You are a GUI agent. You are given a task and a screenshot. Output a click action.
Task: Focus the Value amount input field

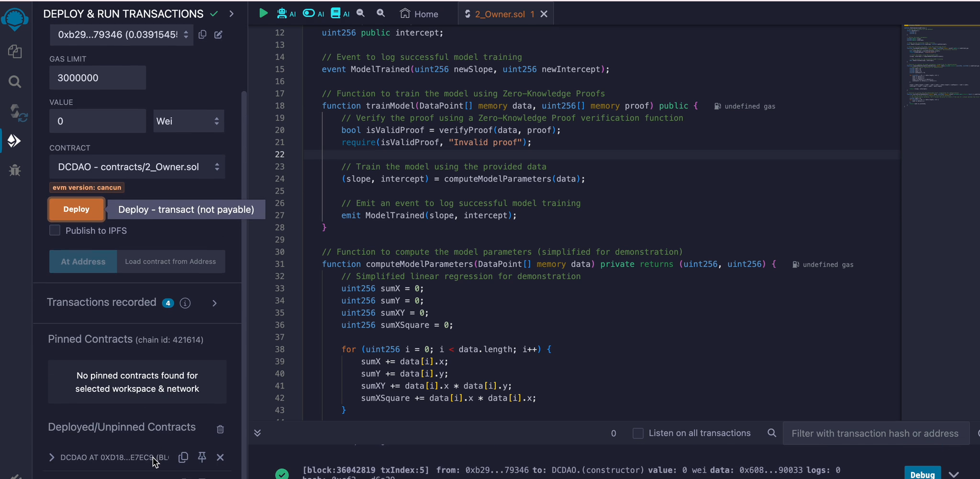(x=98, y=121)
